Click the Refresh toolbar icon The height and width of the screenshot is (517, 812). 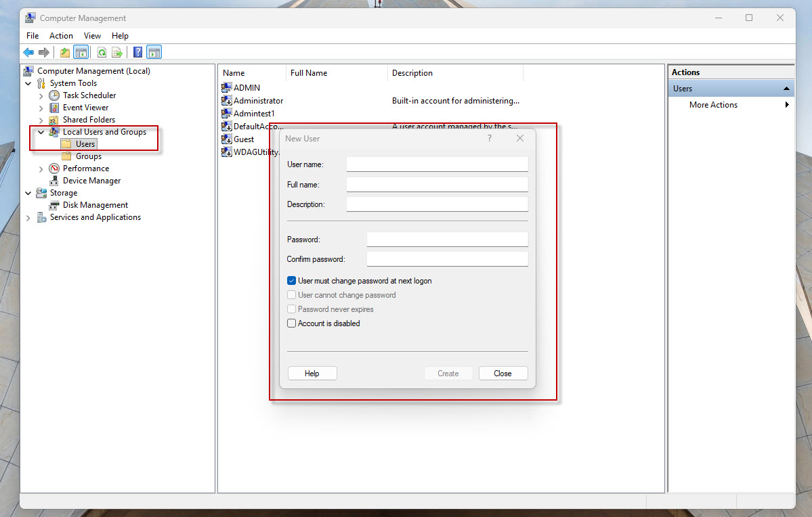(x=102, y=52)
